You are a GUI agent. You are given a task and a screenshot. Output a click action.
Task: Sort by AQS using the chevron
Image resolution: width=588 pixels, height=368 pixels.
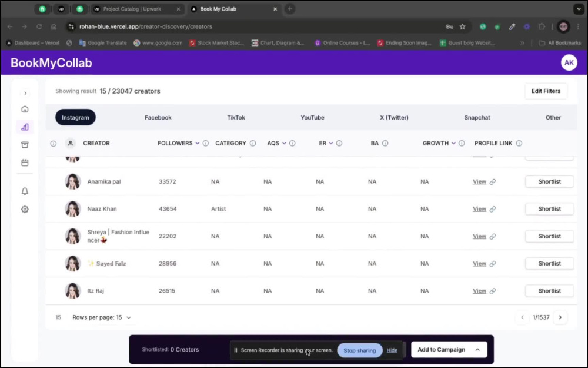[x=284, y=143]
